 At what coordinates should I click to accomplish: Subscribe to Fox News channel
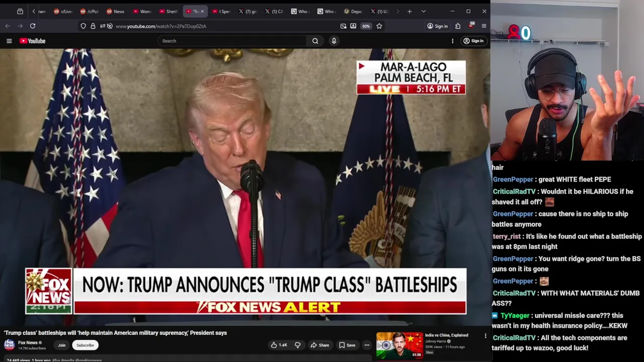tap(85, 345)
